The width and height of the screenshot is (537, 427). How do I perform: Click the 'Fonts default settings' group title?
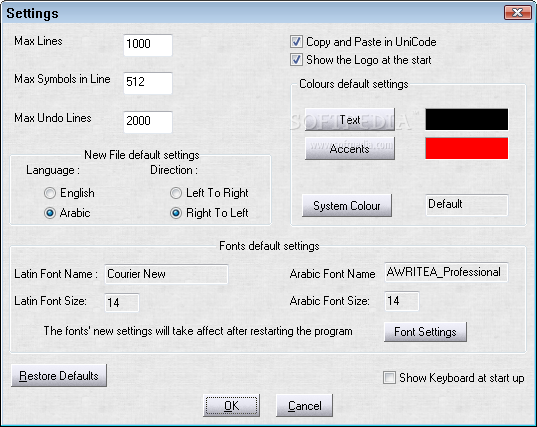click(269, 246)
